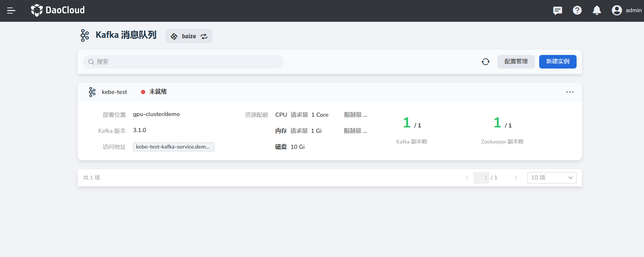Refresh the Kafka instance list
This screenshot has height=257, width=644.
coord(485,62)
